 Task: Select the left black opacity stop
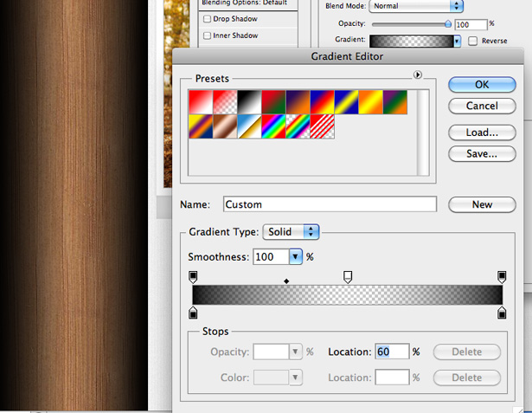point(193,277)
